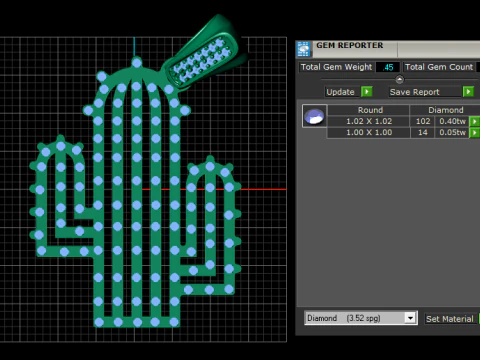
Task: Click the 0.40tw weight cell
Action: [452, 121]
